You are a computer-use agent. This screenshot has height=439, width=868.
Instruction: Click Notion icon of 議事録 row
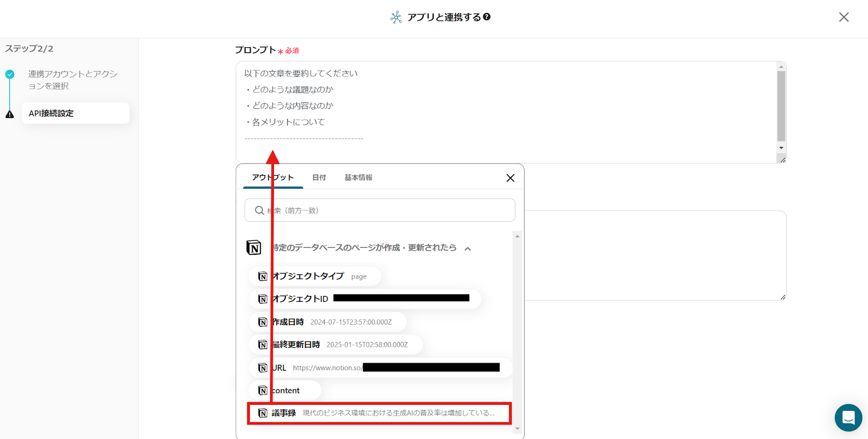[263, 413]
